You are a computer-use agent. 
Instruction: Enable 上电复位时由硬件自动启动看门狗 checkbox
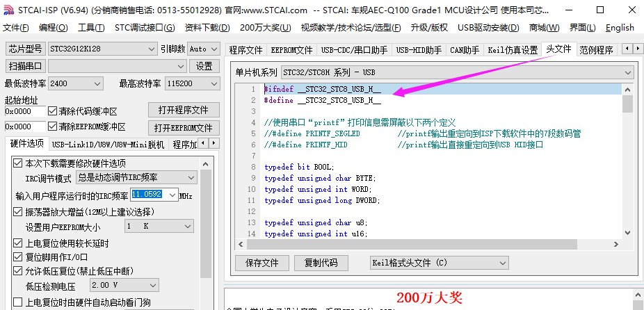[x=17, y=302]
